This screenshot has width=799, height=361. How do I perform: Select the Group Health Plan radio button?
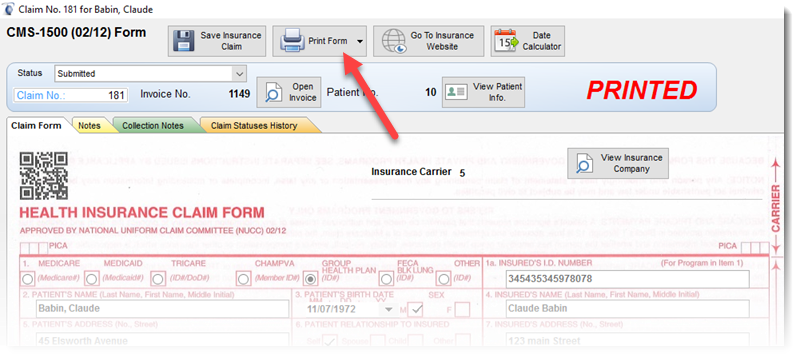(x=310, y=278)
